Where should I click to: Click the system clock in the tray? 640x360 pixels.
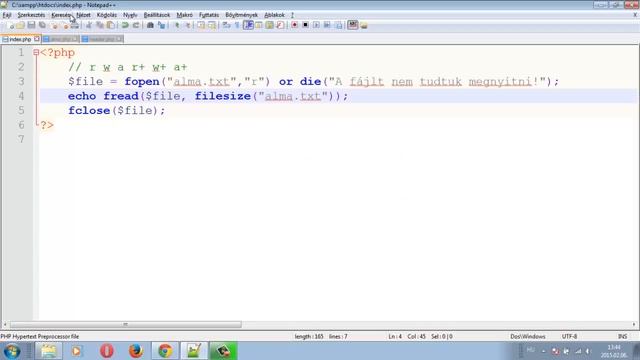point(614,351)
